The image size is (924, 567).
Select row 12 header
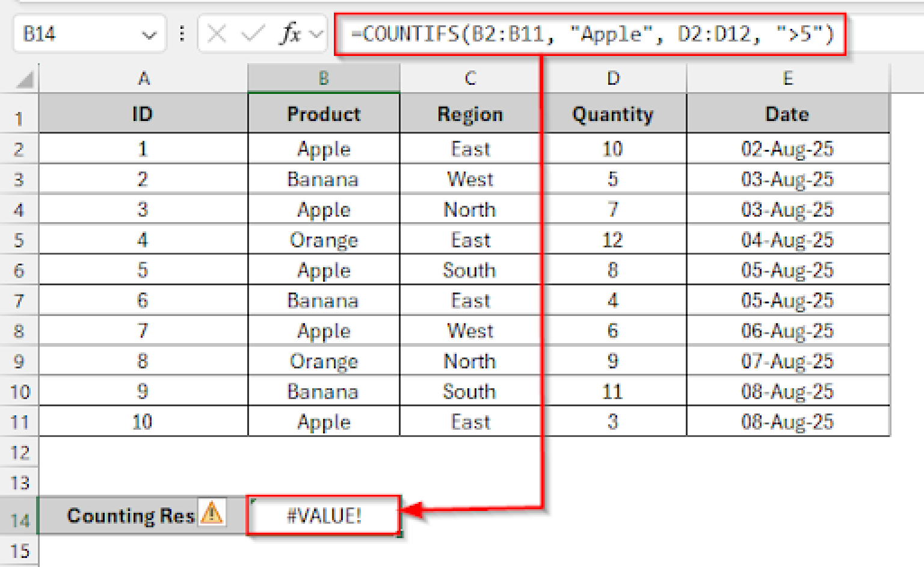tap(19, 452)
